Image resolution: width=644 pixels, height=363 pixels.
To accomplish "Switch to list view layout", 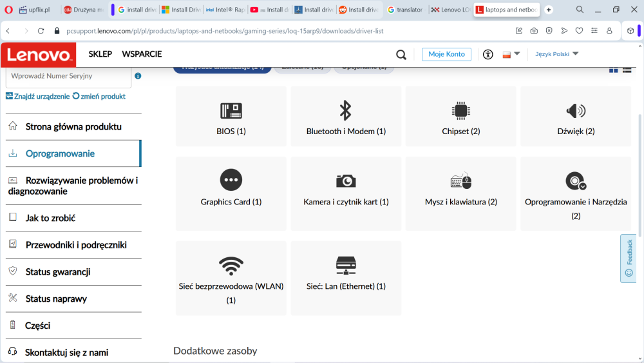I will [x=627, y=69].
